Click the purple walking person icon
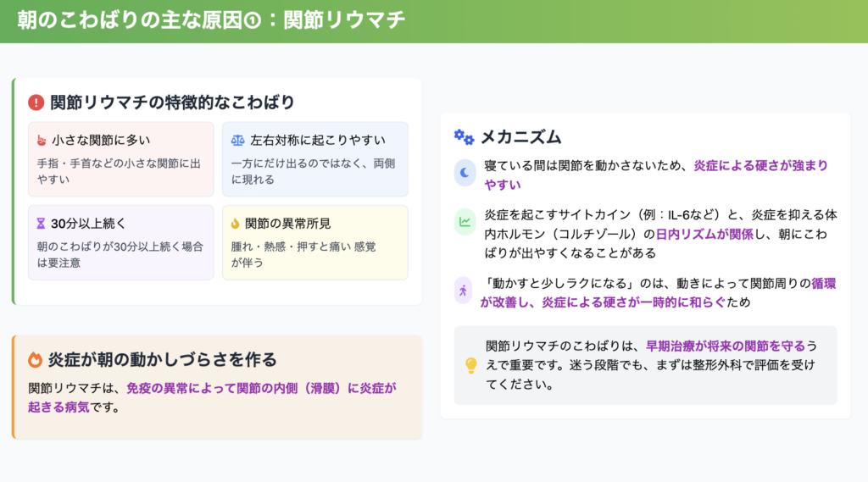This screenshot has width=868, height=482. pyautogui.click(x=464, y=291)
